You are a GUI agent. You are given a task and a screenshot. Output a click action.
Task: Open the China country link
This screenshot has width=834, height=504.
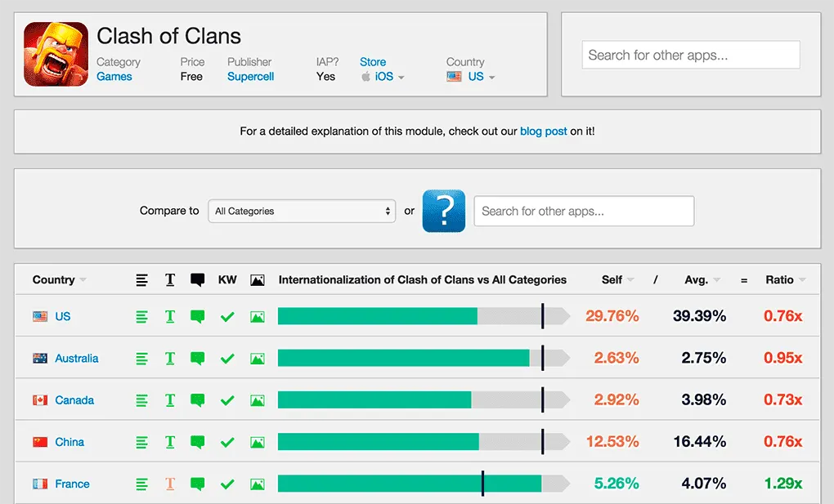[69, 442]
